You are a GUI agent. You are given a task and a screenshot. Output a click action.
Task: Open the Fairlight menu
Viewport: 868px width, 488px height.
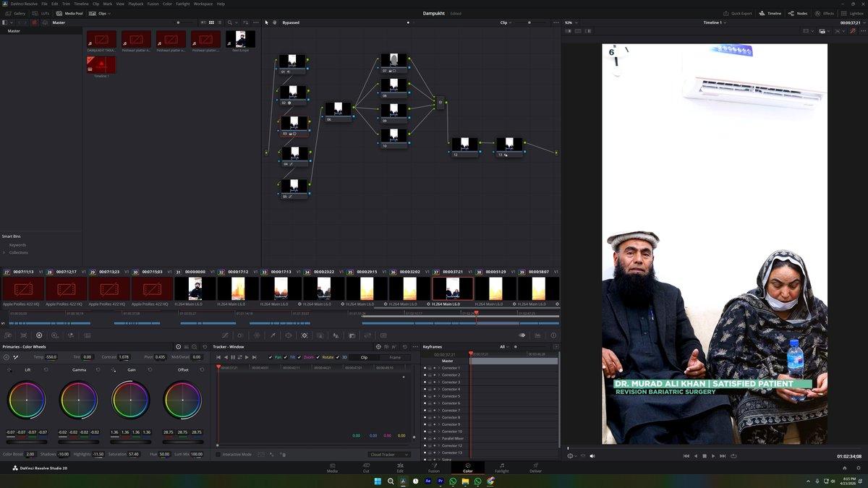pos(183,4)
